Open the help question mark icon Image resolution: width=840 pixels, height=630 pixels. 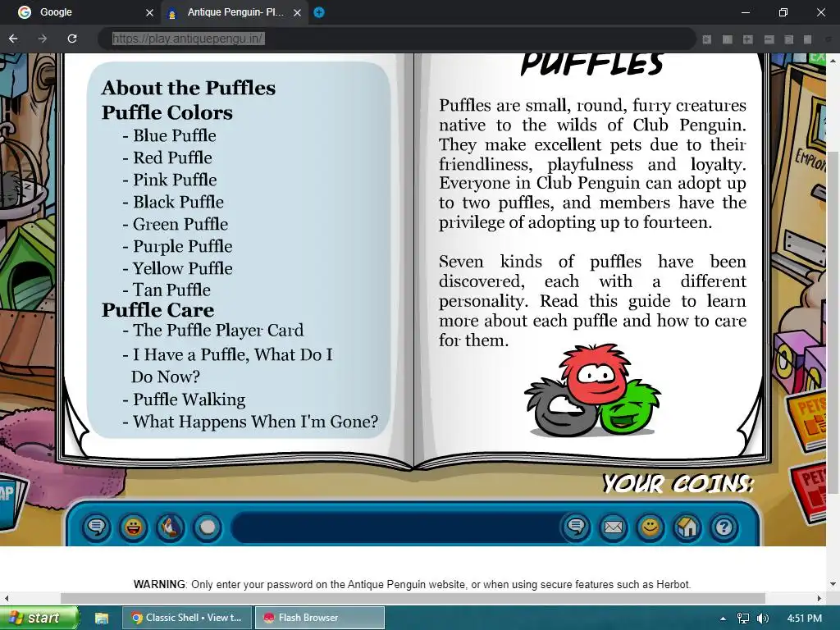(724, 527)
